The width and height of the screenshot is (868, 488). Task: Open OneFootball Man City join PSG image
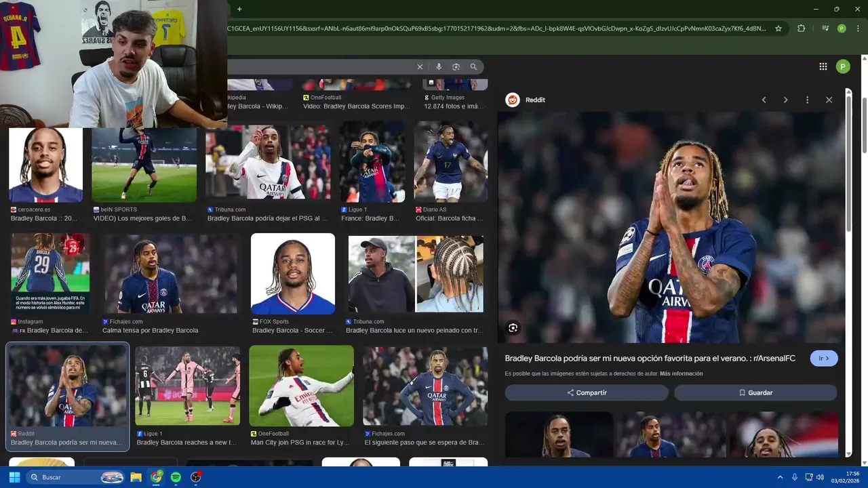click(x=301, y=386)
